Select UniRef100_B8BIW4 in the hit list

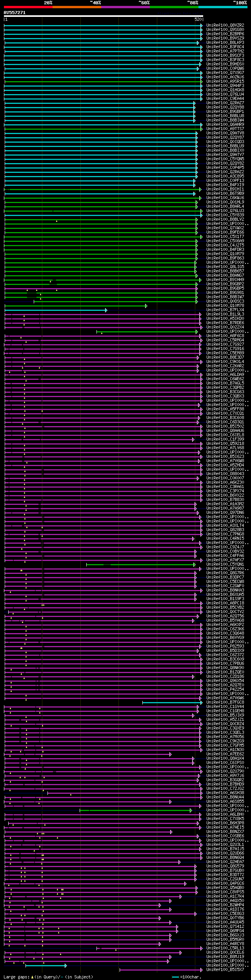coord(225,120)
